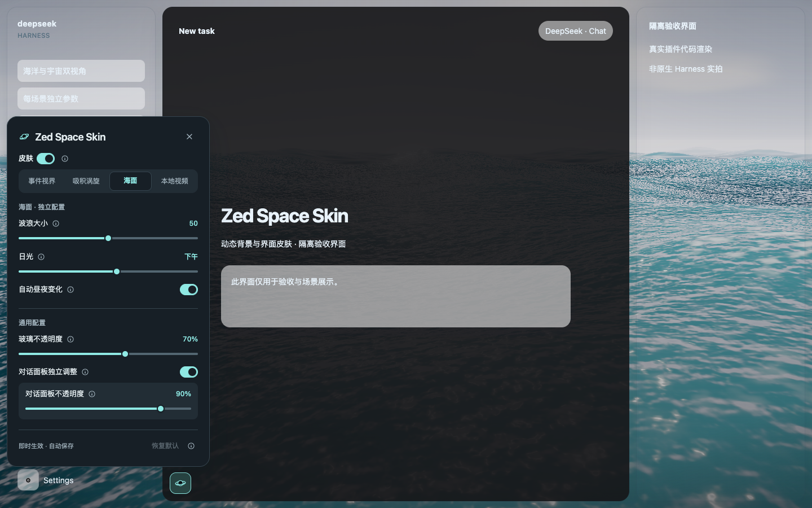The image size is (812, 508).
Task: Click the New task title
Action: tap(197, 31)
